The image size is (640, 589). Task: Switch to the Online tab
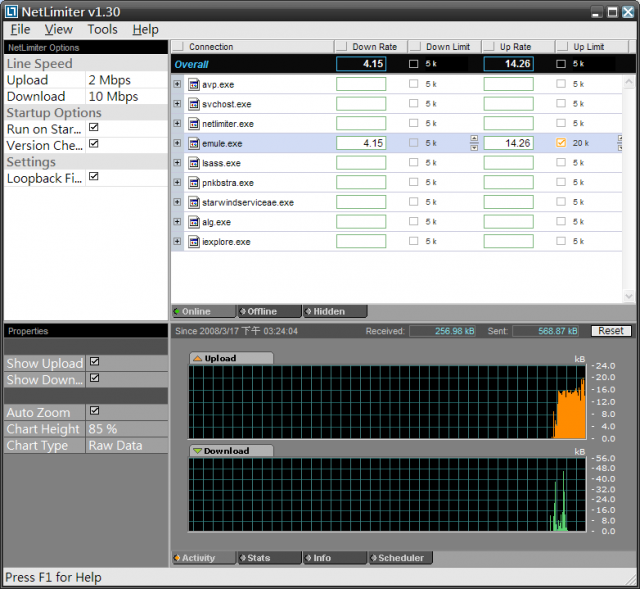204,311
